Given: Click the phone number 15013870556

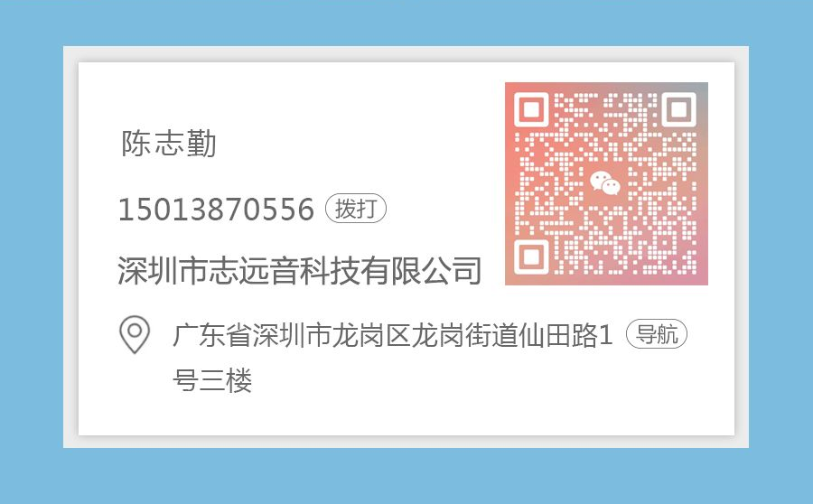Looking at the screenshot, I should point(216,209).
